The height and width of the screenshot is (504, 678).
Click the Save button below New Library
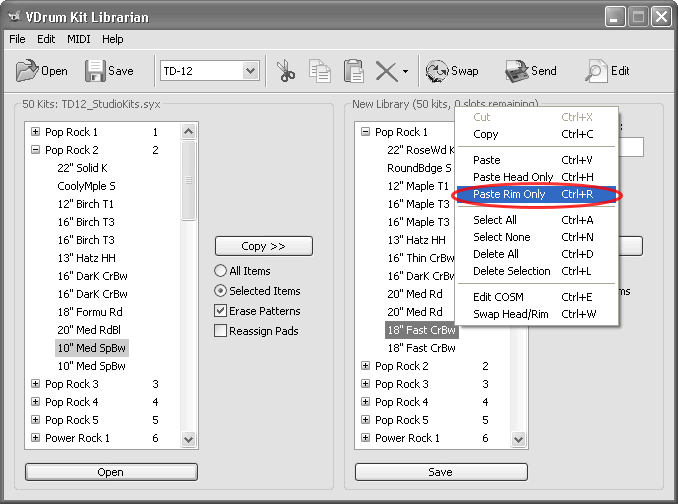pyautogui.click(x=441, y=472)
